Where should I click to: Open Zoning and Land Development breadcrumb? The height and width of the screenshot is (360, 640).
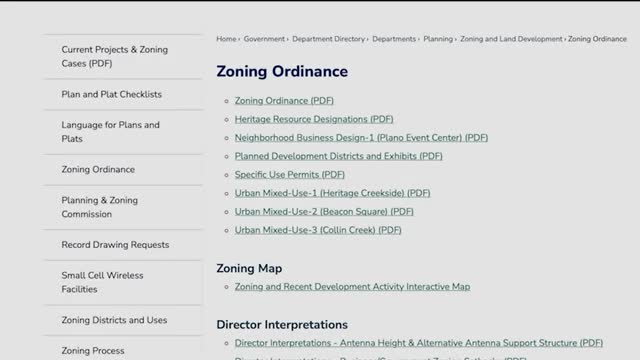[x=511, y=39]
